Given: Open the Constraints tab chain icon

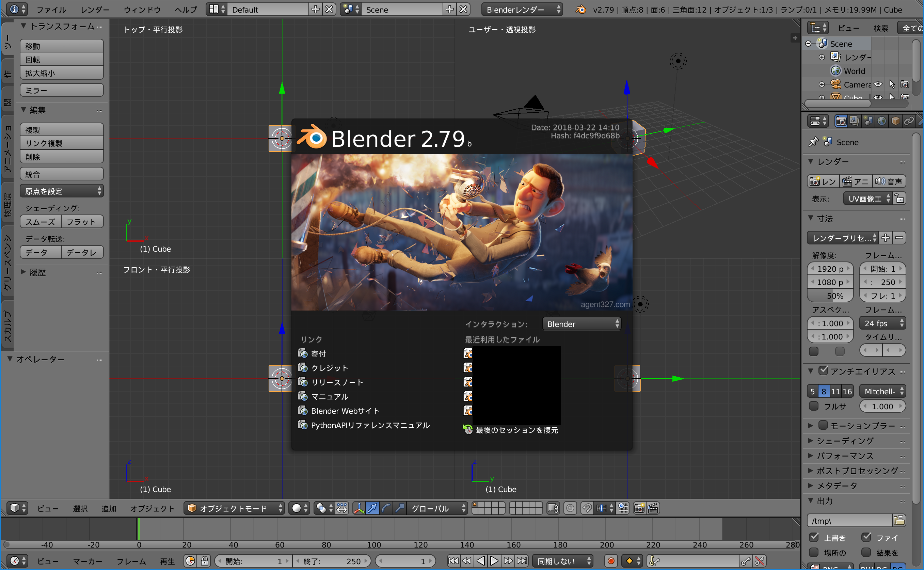Looking at the screenshot, I should point(909,121).
